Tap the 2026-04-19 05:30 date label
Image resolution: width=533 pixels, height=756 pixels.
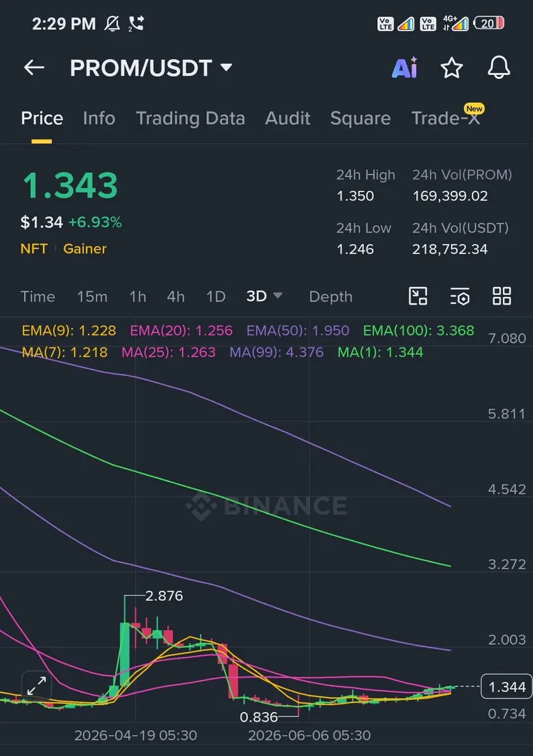tap(136, 735)
